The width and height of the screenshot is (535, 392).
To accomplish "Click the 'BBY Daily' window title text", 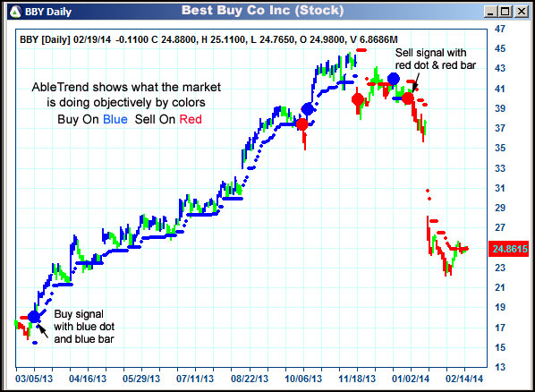I will pos(47,12).
